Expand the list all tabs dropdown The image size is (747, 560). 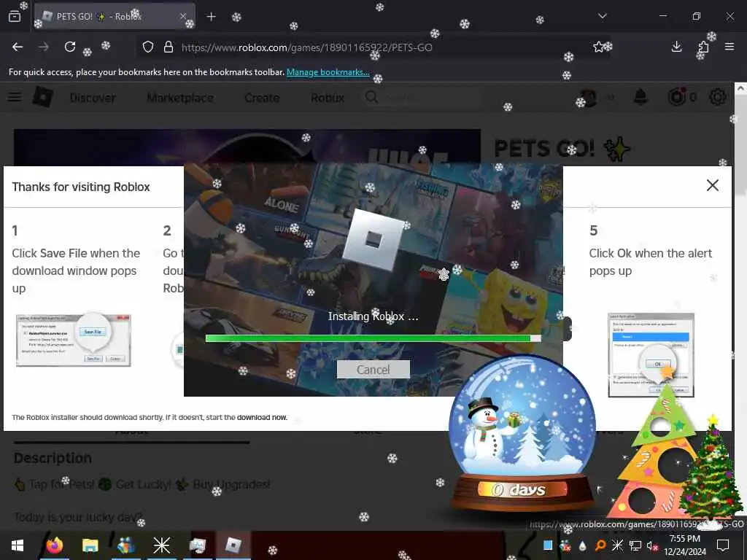[x=603, y=16]
